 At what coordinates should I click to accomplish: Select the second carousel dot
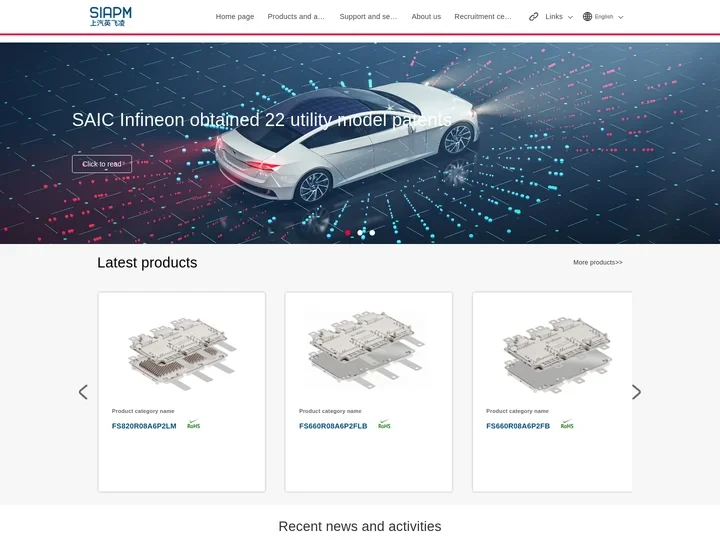[360, 233]
